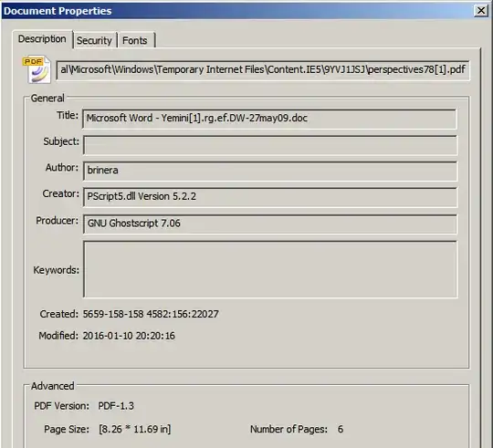
Task: Click the page size value 8.26 * 11.69 in
Action: [135, 429]
